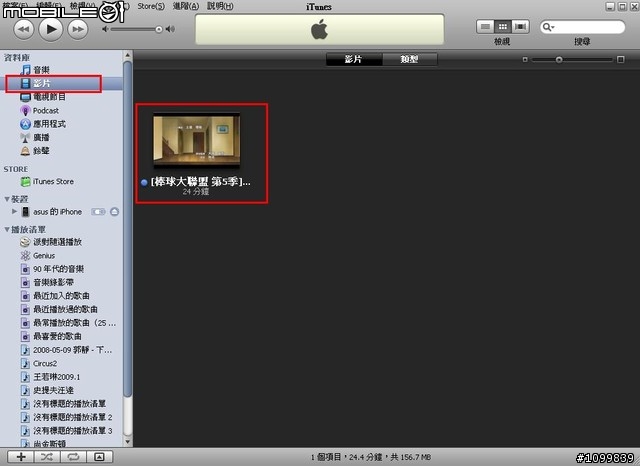Click the low volume speaker icon
The height and width of the screenshot is (466, 640).
pyautogui.click(x=105, y=29)
